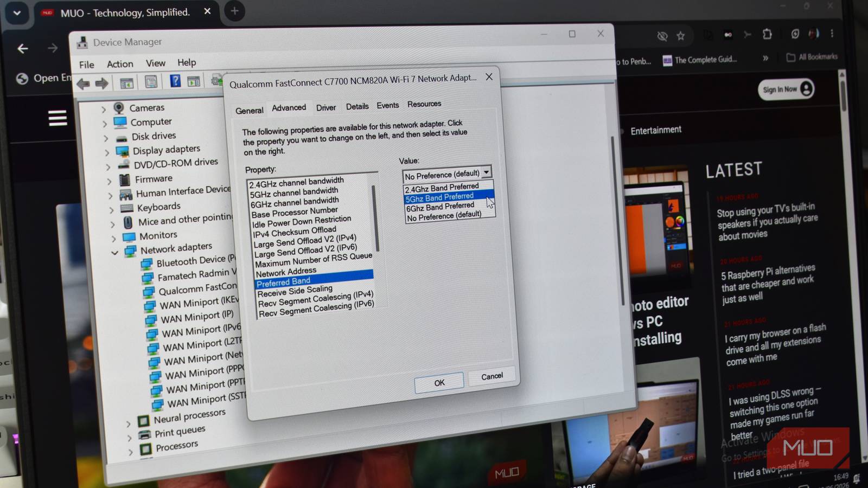Select Maximum Number of RSS Queue property

click(x=314, y=260)
